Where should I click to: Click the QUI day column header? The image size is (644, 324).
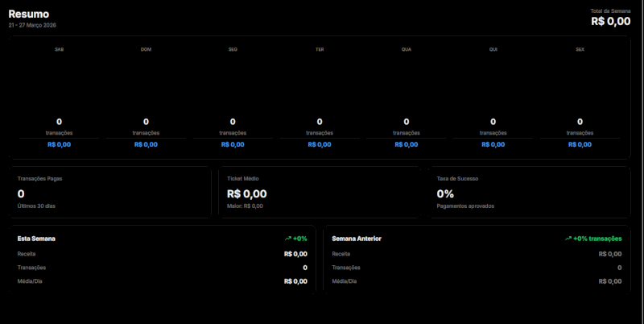493,50
